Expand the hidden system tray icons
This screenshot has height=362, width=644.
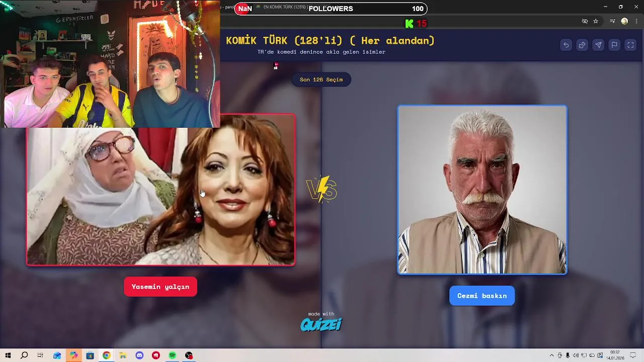point(551,355)
